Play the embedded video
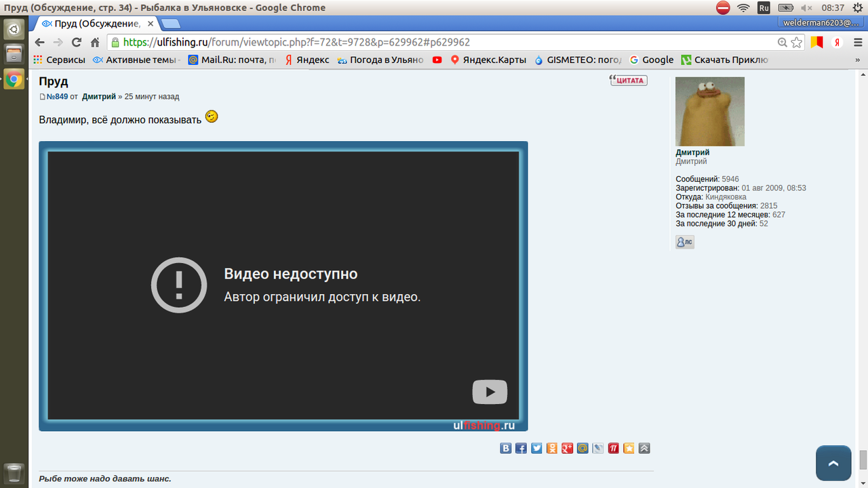 pyautogui.click(x=490, y=391)
